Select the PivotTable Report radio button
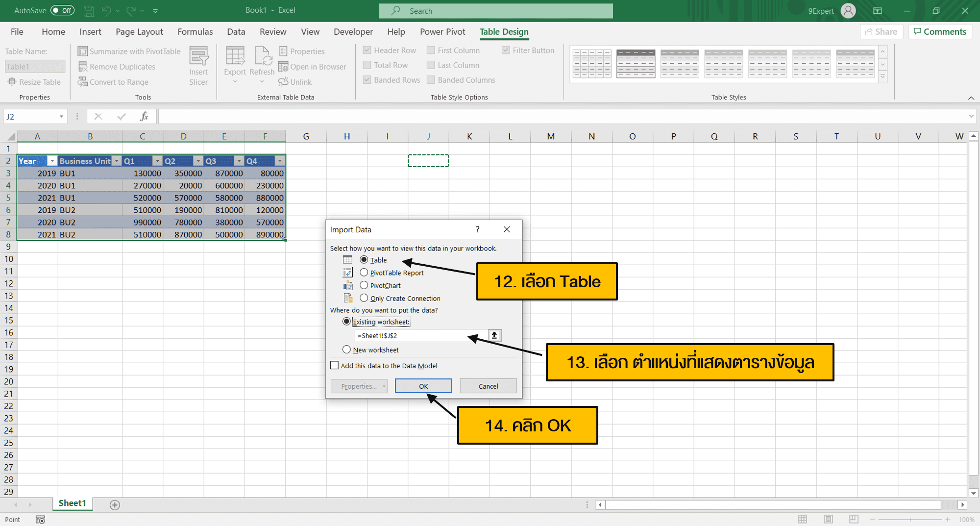 [x=364, y=273]
